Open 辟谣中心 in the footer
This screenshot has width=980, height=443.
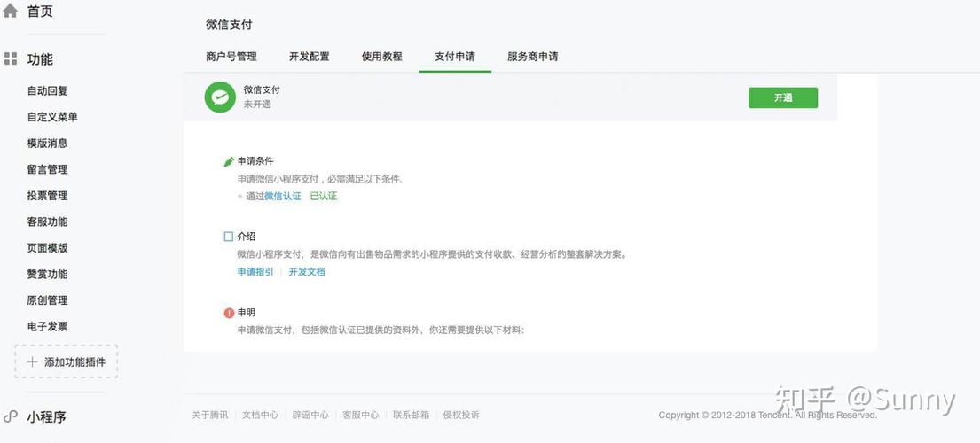(310, 415)
